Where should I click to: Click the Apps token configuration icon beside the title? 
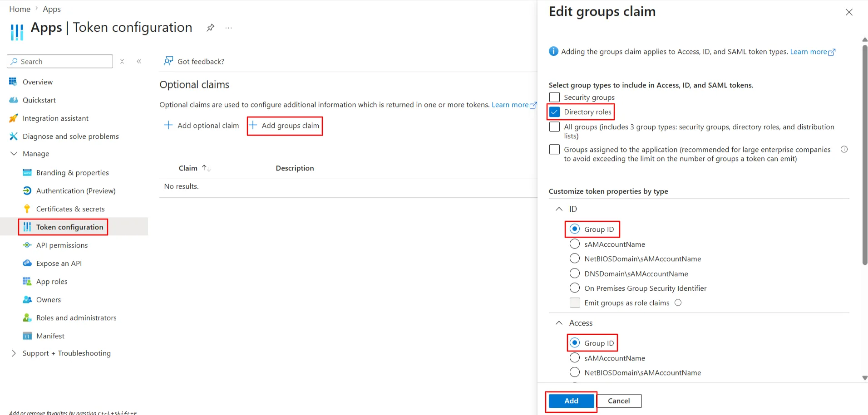tap(17, 32)
